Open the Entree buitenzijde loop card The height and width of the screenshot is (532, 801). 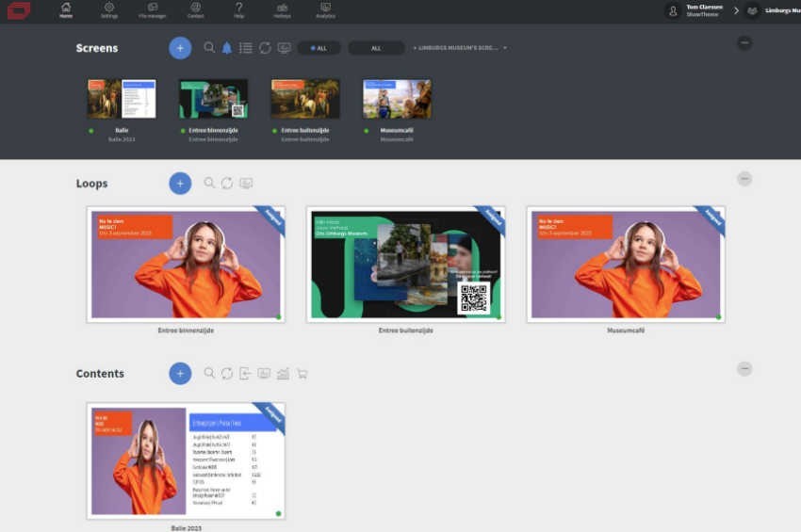[x=405, y=265]
